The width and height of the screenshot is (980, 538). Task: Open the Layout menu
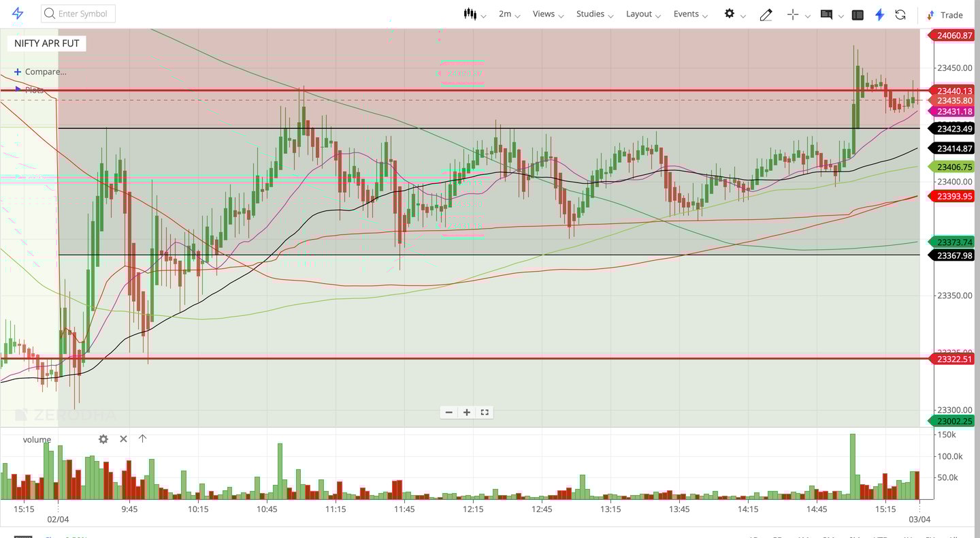point(643,14)
